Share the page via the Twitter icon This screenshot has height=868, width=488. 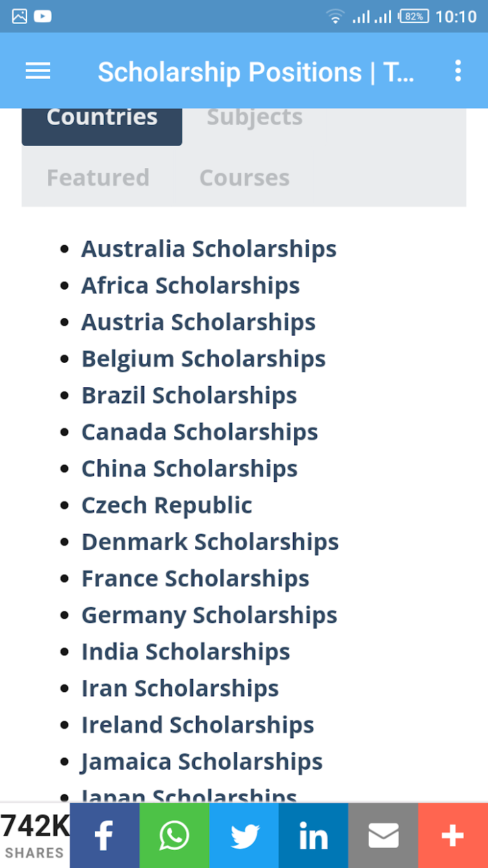click(x=244, y=835)
